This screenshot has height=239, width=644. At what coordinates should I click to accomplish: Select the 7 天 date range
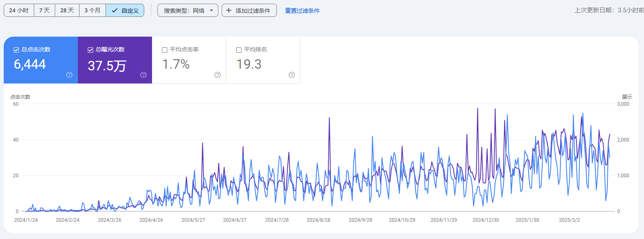click(x=44, y=10)
